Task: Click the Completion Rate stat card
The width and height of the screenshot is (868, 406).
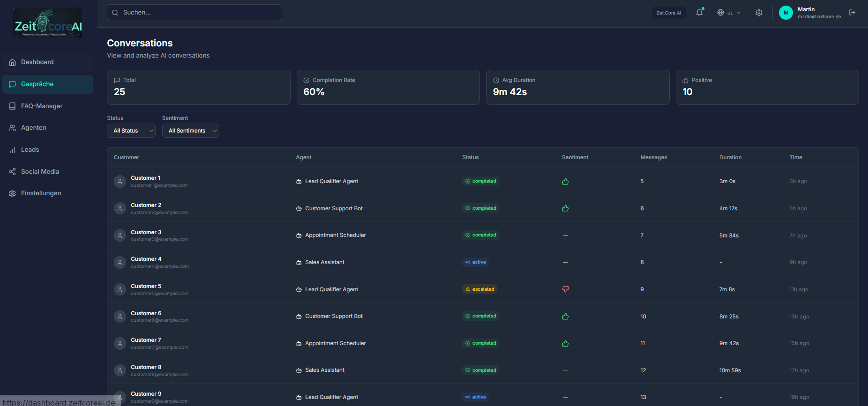Action: pyautogui.click(x=388, y=87)
